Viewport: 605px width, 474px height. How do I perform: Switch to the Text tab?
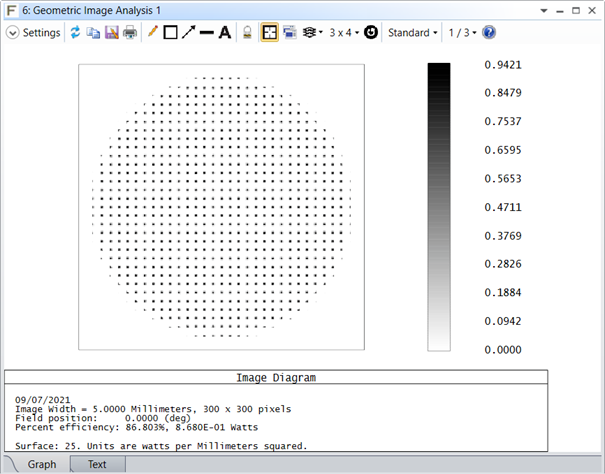pyautogui.click(x=97, y=464)
